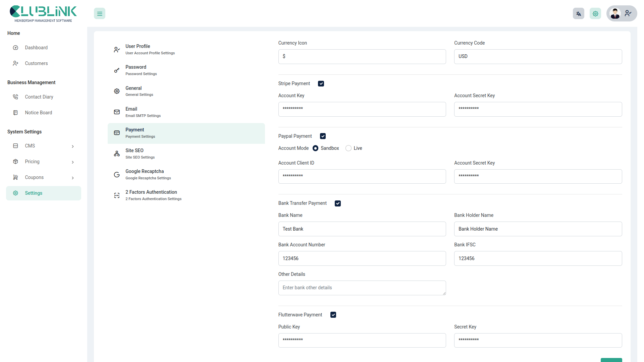Click the Password key icon
644x362 pixels.
click(x=116, y=70)
